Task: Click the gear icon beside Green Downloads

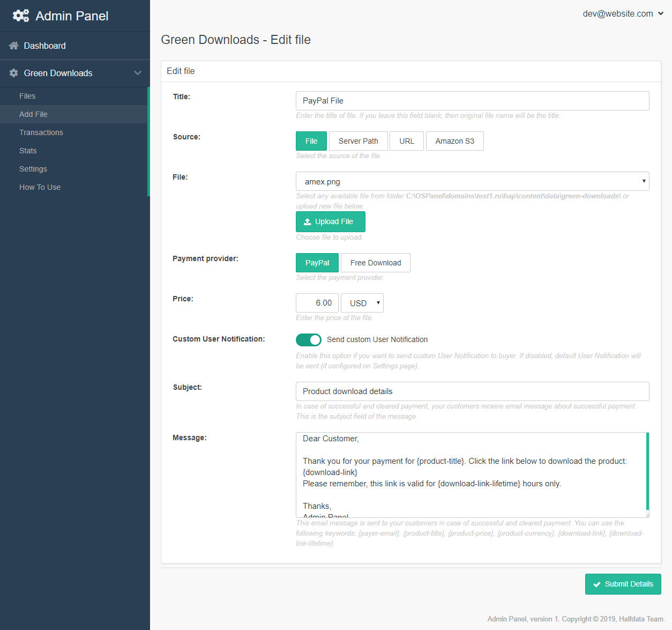Action: click(x=13, y=73)
